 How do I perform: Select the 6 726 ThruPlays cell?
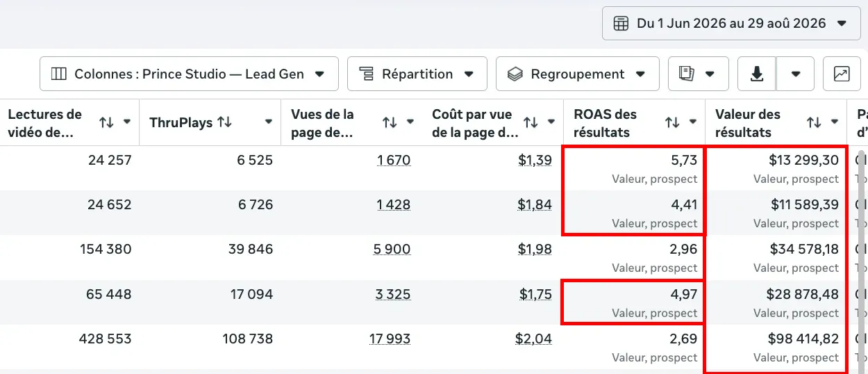point(255,205)
